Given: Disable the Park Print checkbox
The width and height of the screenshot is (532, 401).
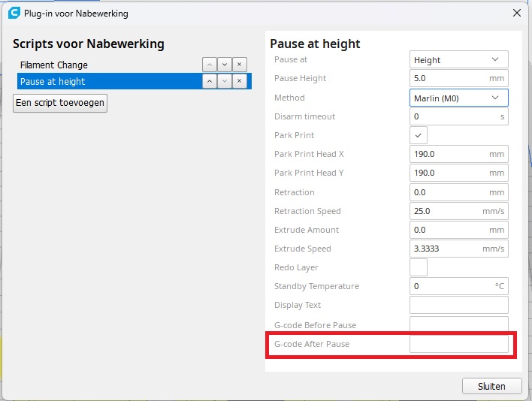Looking at the screenshot, I should point(419,135).
